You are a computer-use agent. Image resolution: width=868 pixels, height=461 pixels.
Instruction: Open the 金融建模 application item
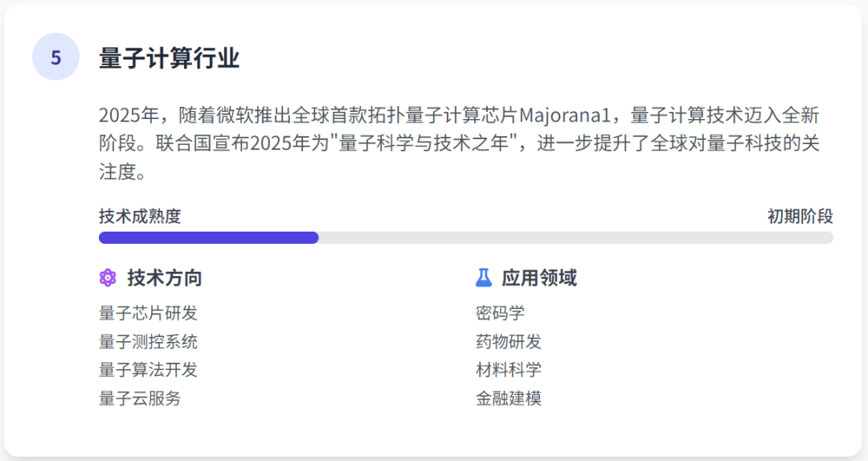[508, 397]
